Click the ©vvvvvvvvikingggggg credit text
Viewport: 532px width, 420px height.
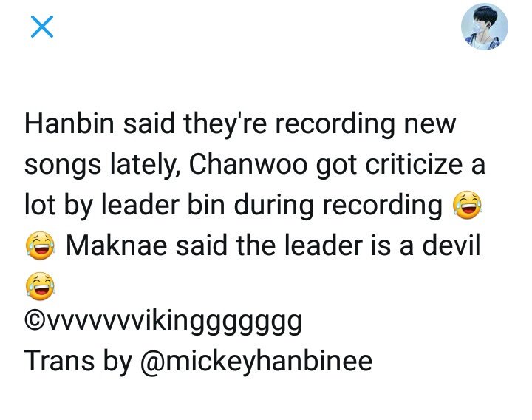163,321
